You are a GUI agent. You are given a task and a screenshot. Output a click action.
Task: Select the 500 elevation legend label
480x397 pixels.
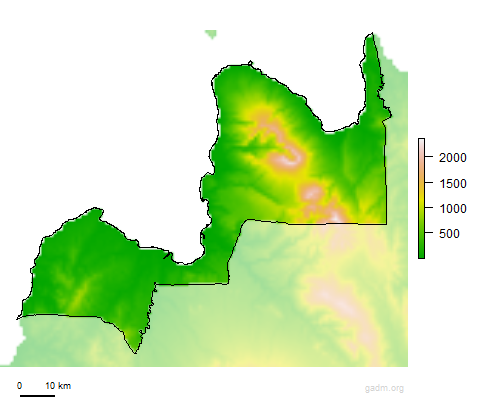tap(449, 234)
